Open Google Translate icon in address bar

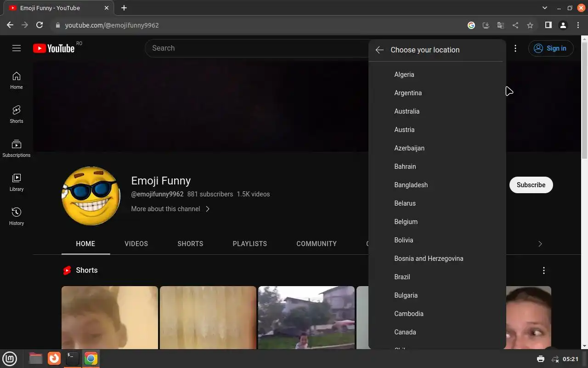[x=501, y=25]
